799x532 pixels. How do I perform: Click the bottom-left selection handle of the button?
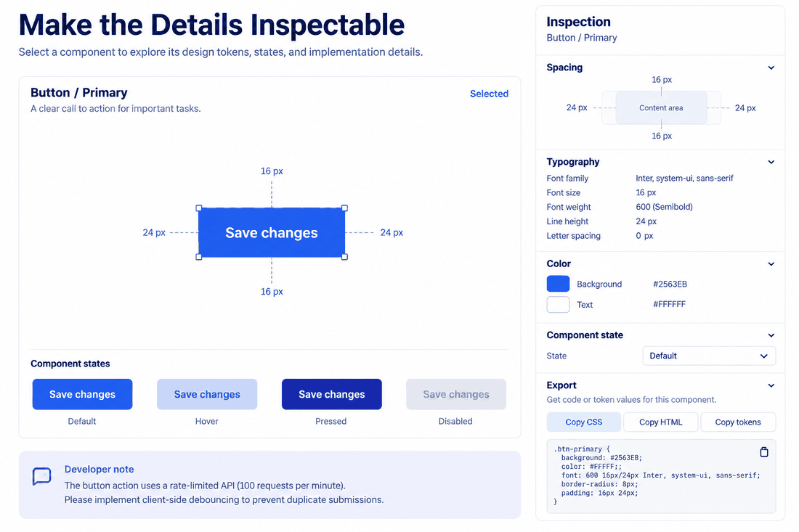click(199, 257)
